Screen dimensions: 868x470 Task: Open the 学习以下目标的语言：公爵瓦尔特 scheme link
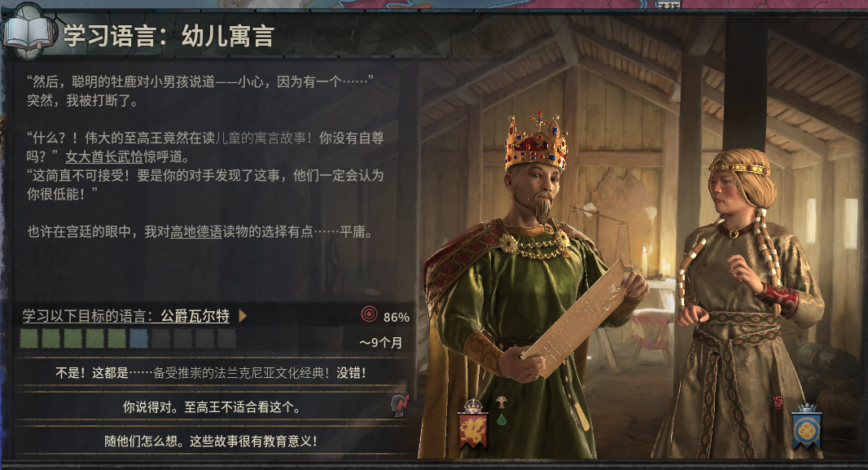point(125,316)
